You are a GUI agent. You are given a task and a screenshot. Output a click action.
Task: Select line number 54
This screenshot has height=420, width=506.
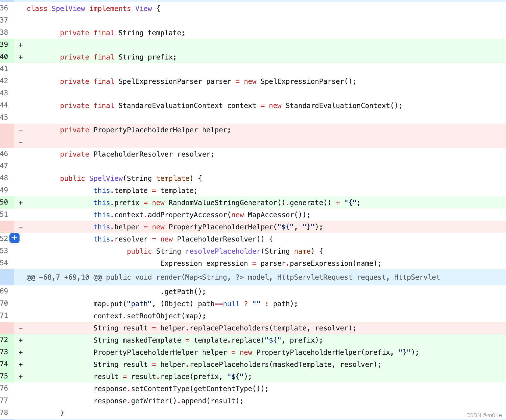coord(4,263)
